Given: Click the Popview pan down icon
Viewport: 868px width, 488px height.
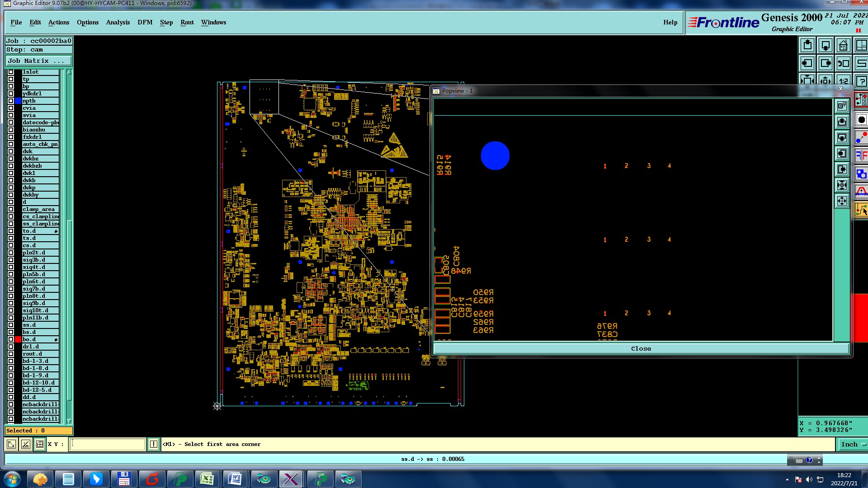Looking at the screenshot, I should coord(842,137).
